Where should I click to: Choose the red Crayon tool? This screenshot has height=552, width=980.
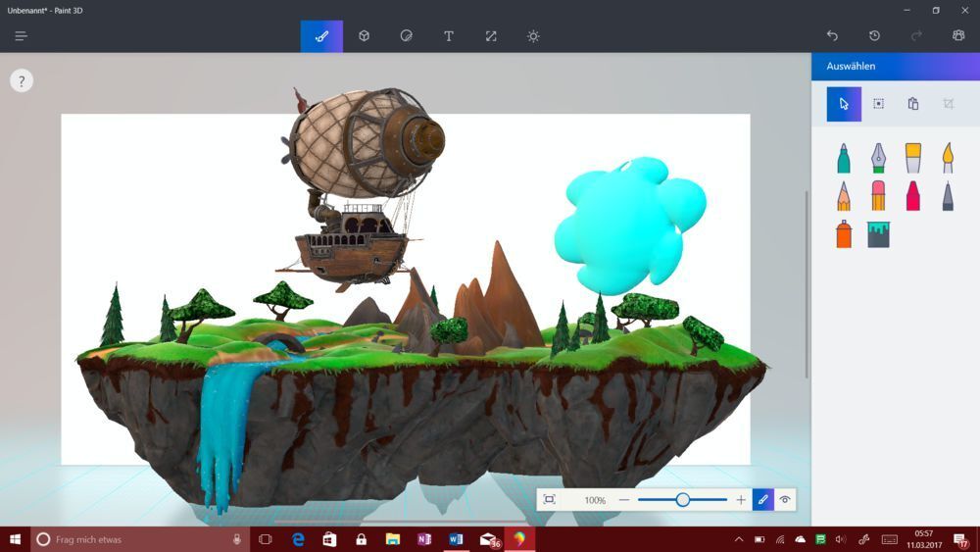click(912, 195)
